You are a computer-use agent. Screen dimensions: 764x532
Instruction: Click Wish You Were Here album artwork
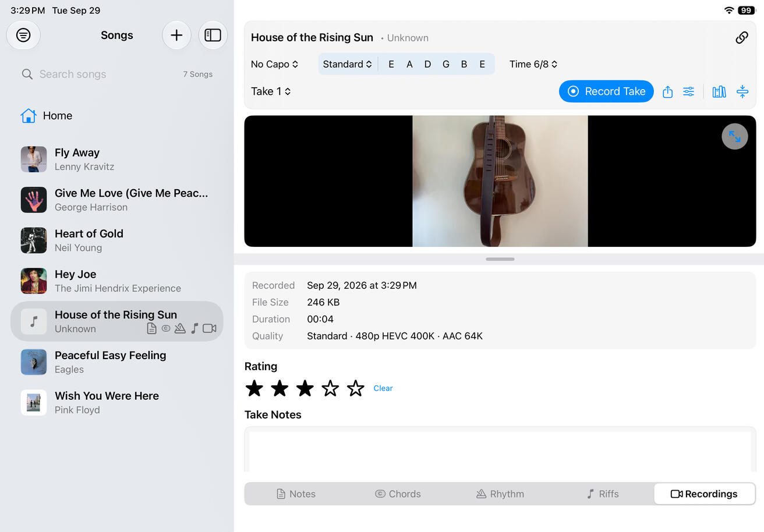34,403
